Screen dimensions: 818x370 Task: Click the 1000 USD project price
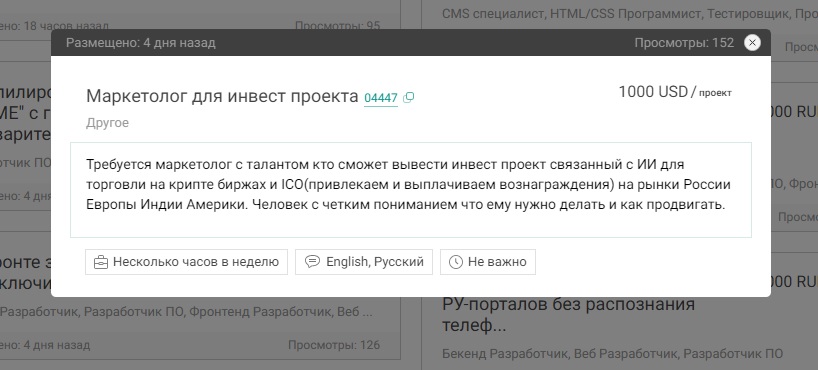coord(675,92)
